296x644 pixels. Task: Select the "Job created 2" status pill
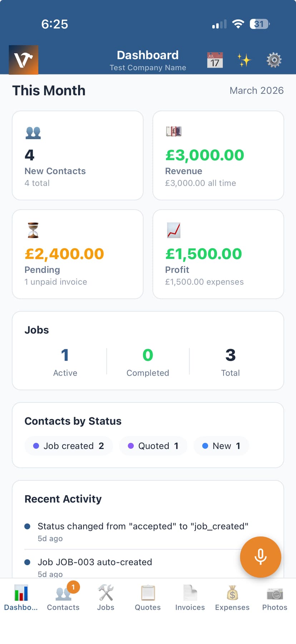click(68, 446)
